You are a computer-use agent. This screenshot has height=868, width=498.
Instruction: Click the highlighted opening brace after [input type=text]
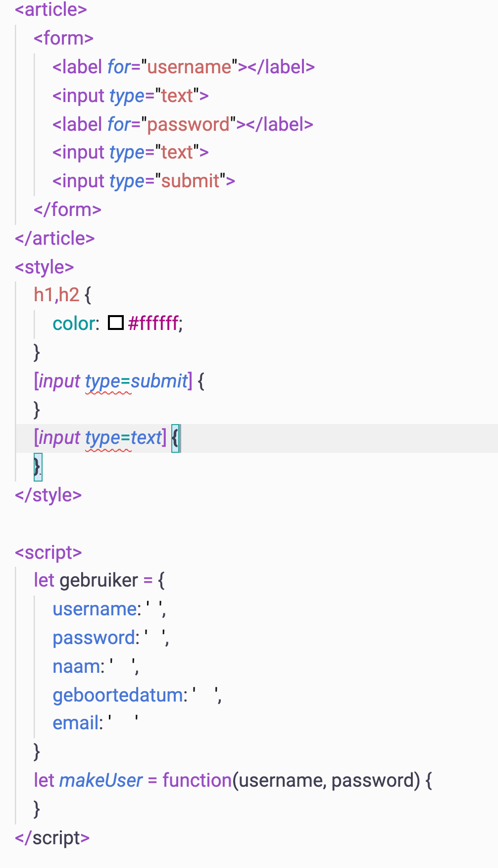pos(176,438)
